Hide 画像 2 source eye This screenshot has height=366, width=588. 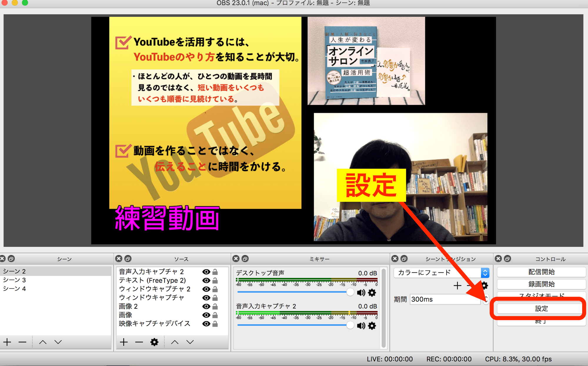point(206,306)
